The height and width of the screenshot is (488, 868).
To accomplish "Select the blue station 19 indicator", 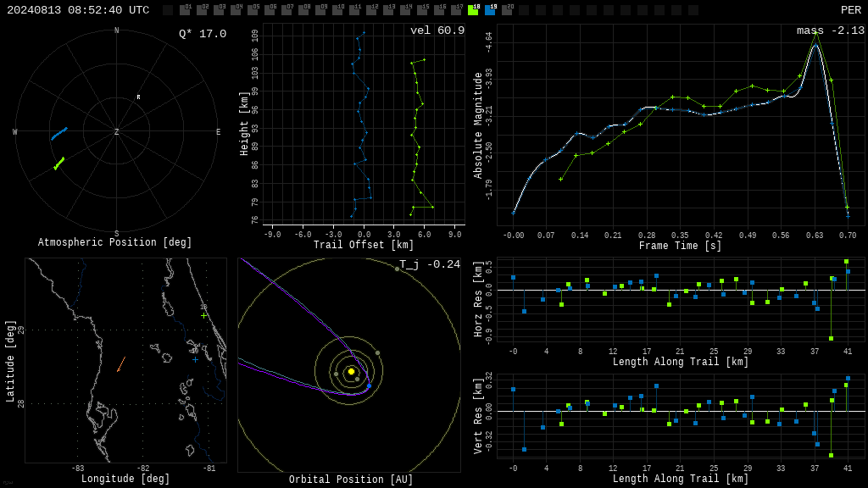I will tap(491, 9).
